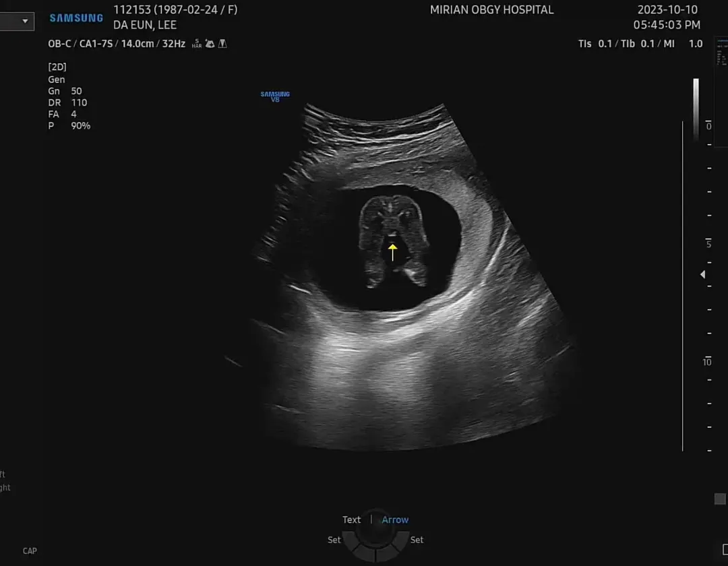Click the CAP indicator at bottom left
Viewport: 728px width, 566px height.
pyautogui.click(x=30, y=551)
